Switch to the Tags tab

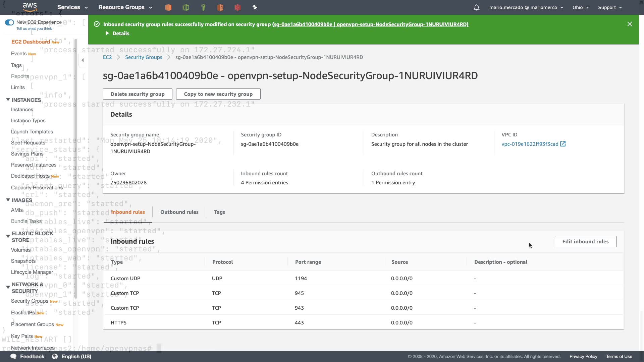coord(219,212)
